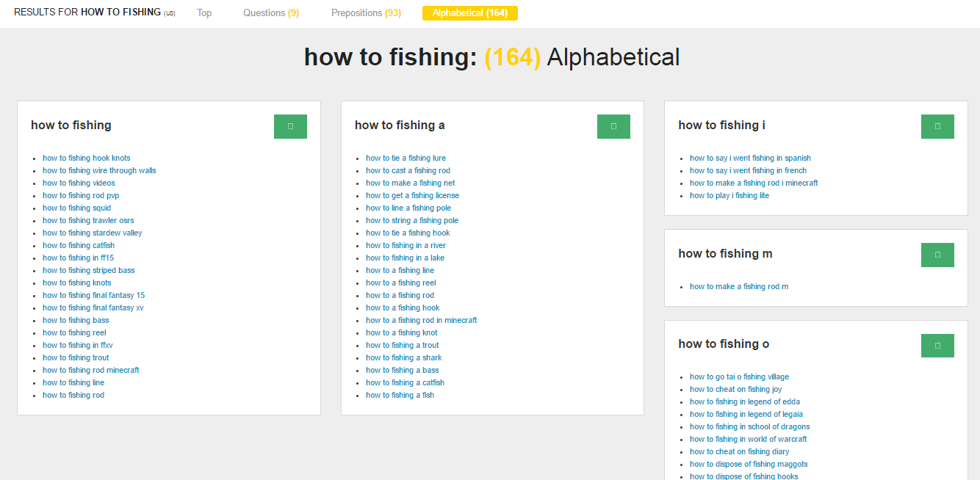Click 'how to cast a fishing rod' link

[x=408, y=170]
